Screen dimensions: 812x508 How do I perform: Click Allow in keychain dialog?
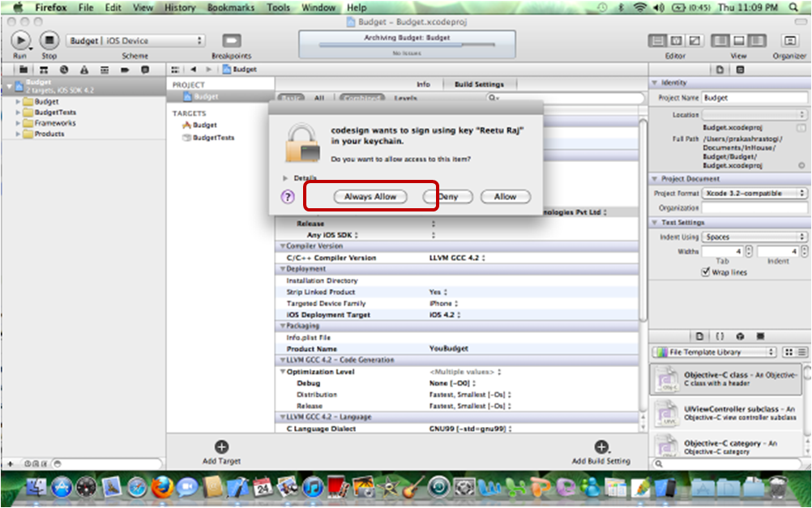tap(506, 197)
